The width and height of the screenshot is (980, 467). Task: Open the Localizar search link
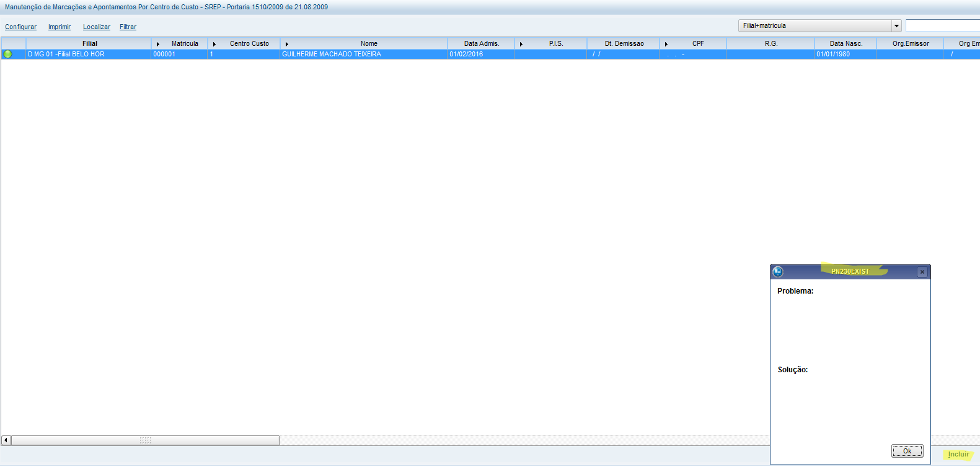tap(97, 27)
